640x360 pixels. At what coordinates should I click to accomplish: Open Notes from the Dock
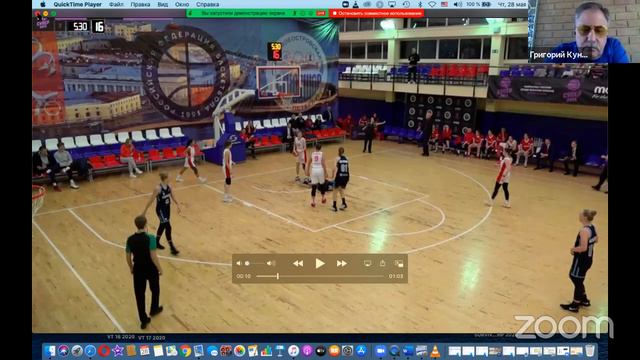click(x=158, y=351)
